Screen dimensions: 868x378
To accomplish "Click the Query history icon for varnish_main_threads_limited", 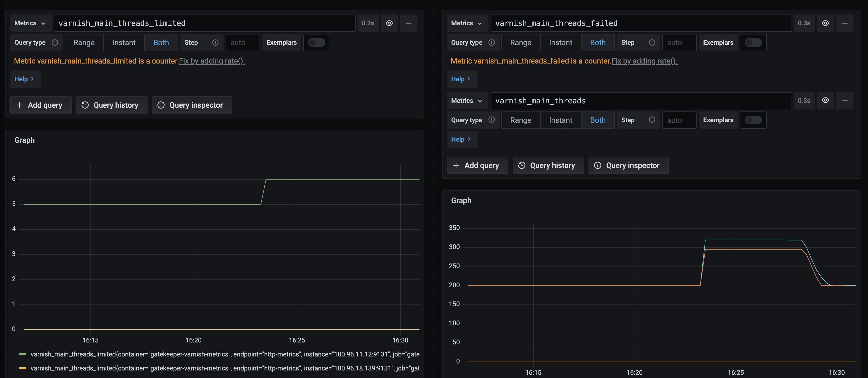I will [85, 105].
